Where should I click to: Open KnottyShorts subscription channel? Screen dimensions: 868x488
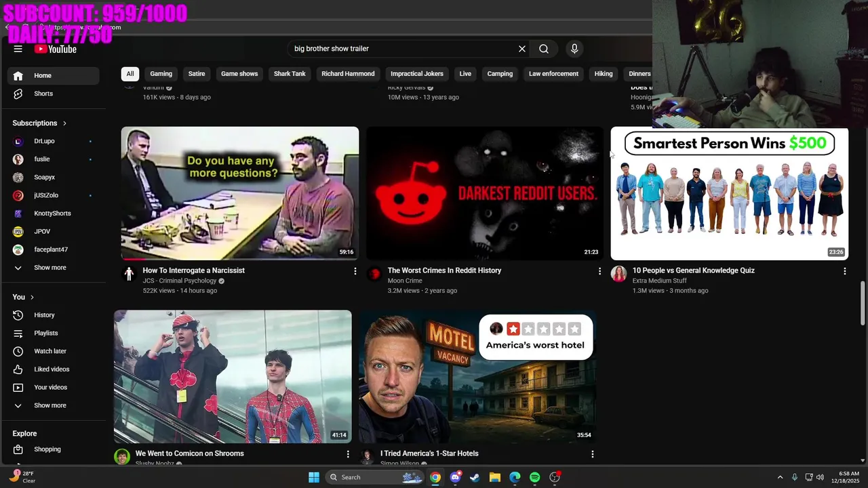[x=53, y=213]
